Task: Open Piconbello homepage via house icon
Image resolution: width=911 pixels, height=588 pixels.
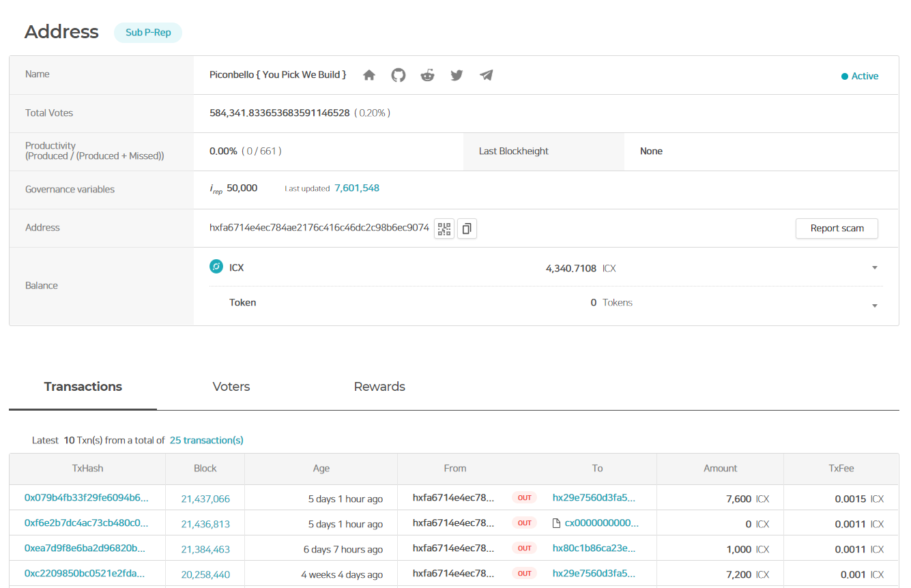Action: 369,75
